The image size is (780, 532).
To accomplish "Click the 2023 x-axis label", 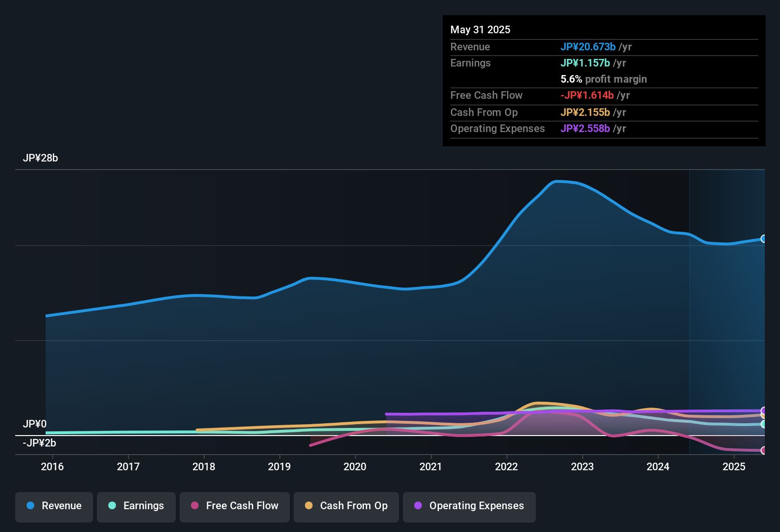I will tap(582, 467).
